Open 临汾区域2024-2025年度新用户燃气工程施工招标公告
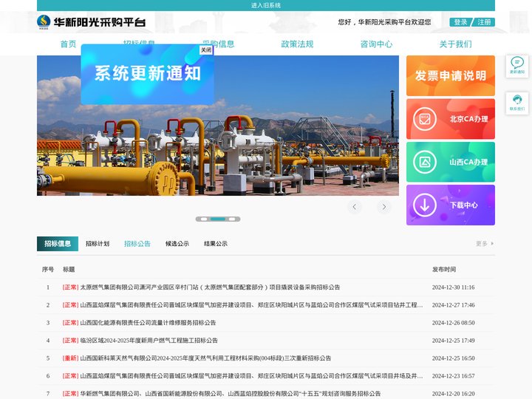The image size is (532, 399). point(149,341)
